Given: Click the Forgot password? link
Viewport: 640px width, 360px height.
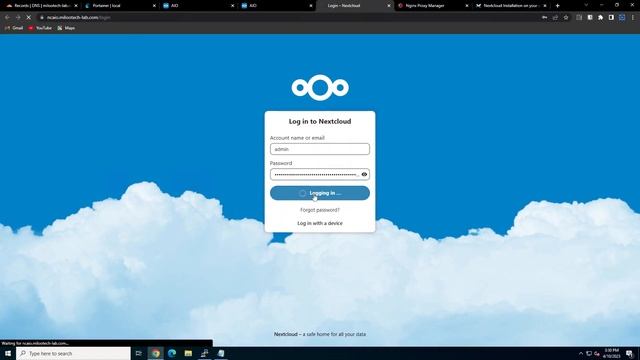Looking at the screenshot, I should (320, 210).
